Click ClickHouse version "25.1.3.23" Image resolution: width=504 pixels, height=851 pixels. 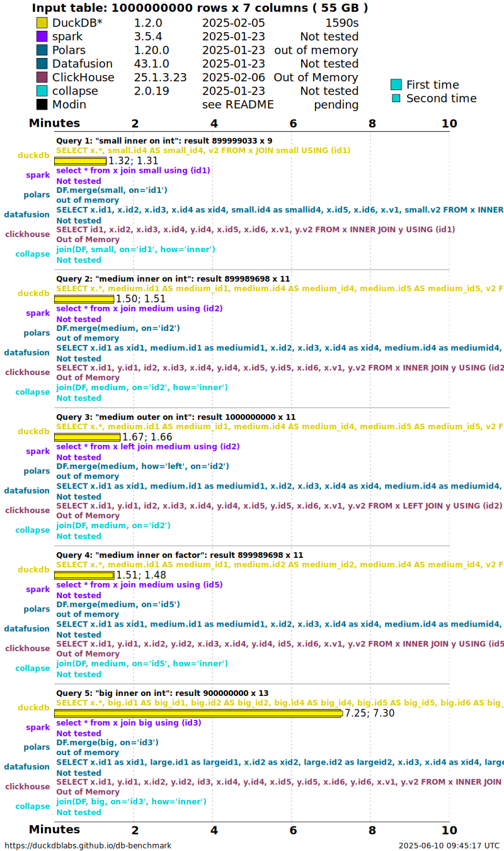[161, 78]
